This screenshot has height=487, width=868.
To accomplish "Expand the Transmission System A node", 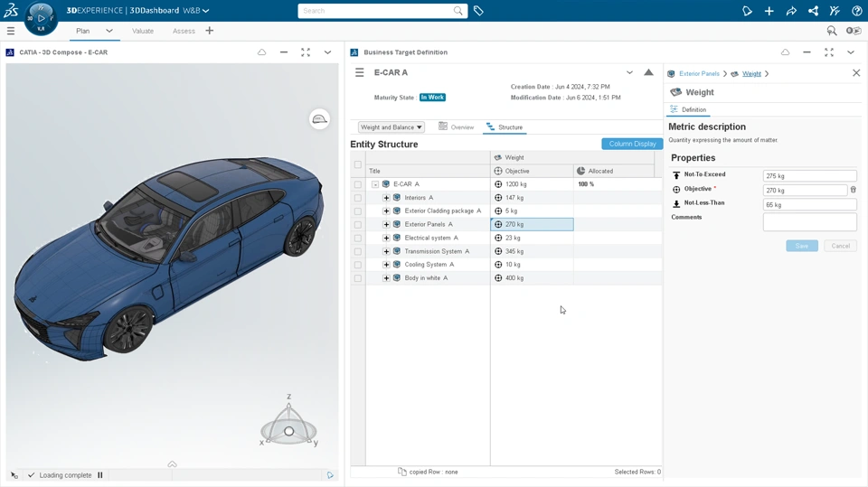I will (x=386, y=251).
